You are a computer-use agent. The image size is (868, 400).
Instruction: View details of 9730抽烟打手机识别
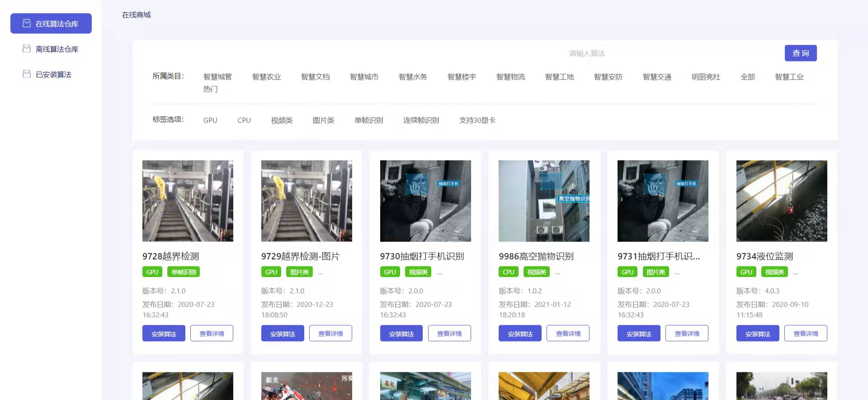point(449,333)
